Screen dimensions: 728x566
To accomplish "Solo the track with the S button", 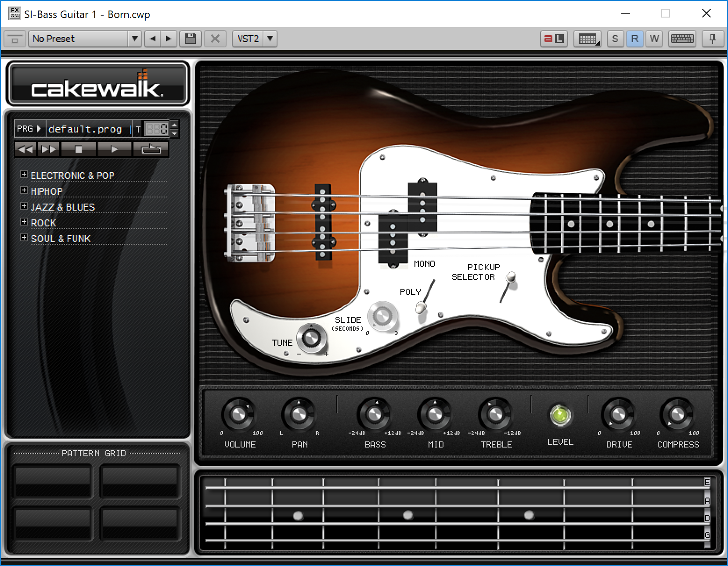I will tap(615, 39).
